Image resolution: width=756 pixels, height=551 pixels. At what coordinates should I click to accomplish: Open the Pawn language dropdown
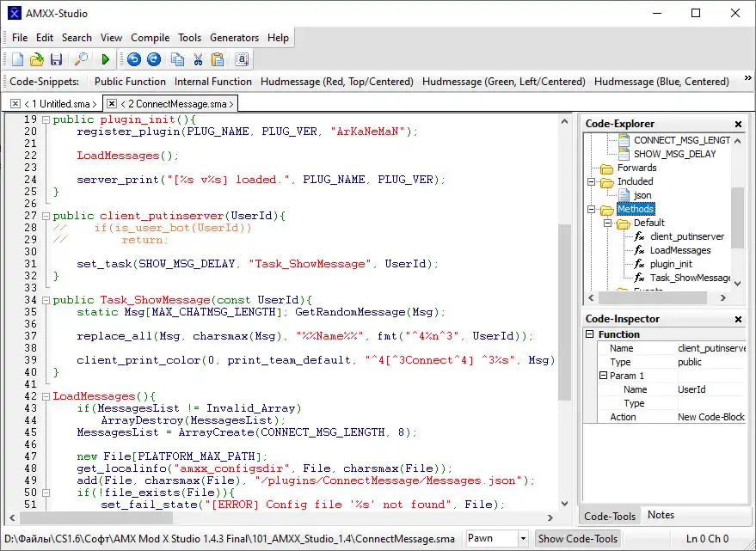[522, 538]
